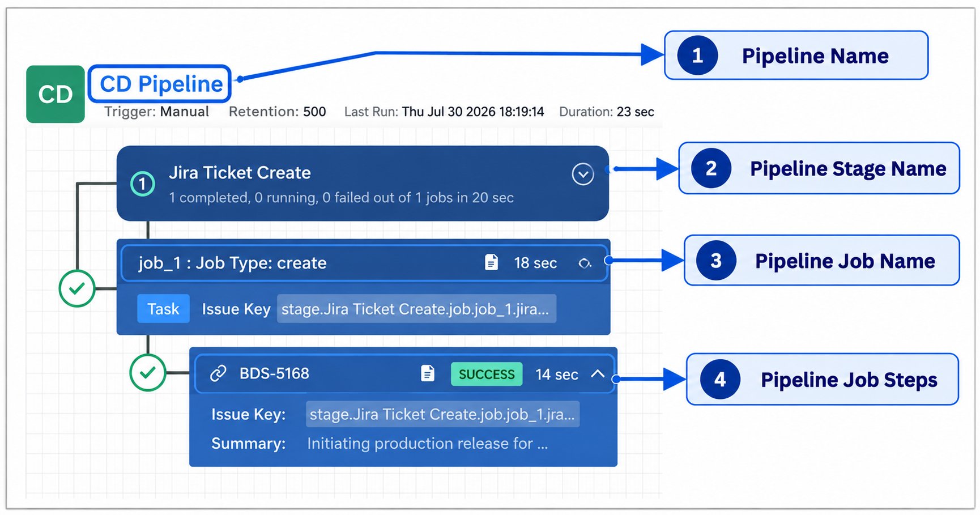This screenshot has height=515, width=980.
Task: Click the Summary text 'Initiating production release for ...'
Action: (x=428, y=443)
